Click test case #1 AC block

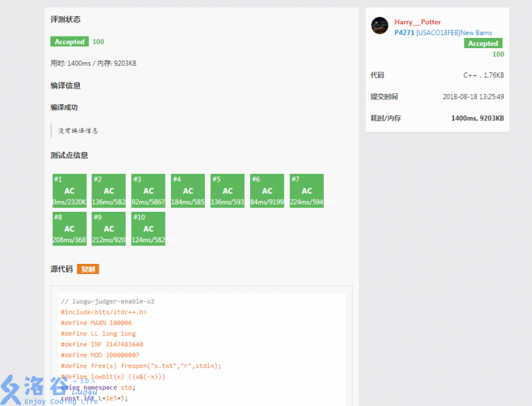point(69,191)
